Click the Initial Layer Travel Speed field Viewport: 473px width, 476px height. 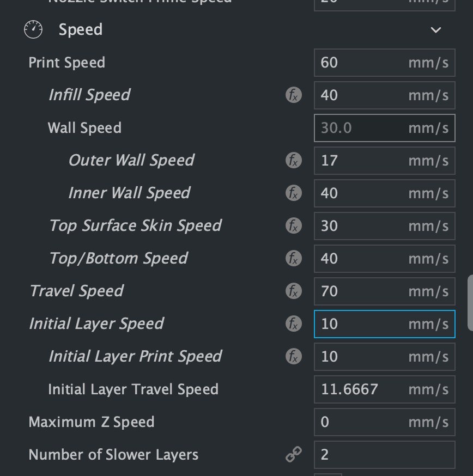coord(384,389)
